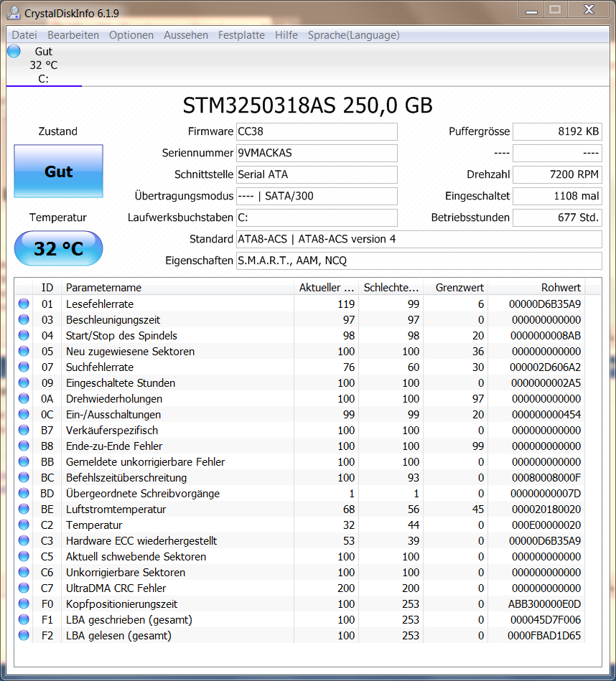Click current value 200 in UltraDMA CRC Fehler row
Screen dimensions: 616x681
point(346,588)
